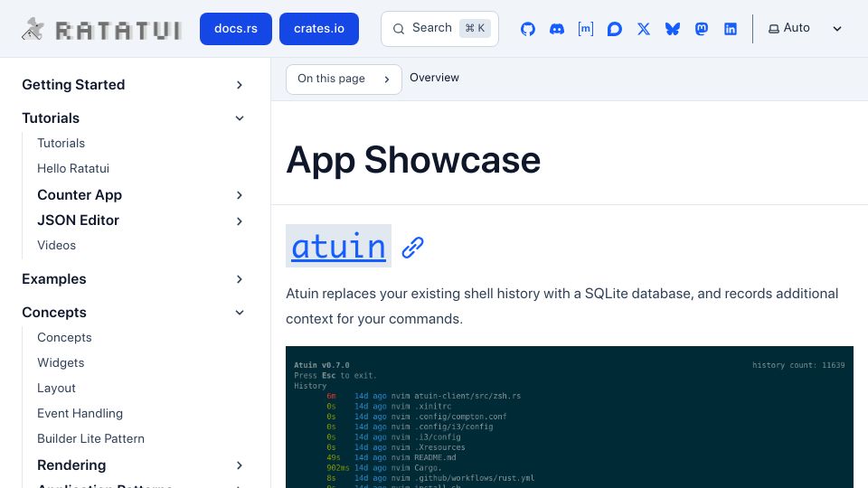Expand the Rendering subsection
The image size is (868, 488).
coord(141,465)
